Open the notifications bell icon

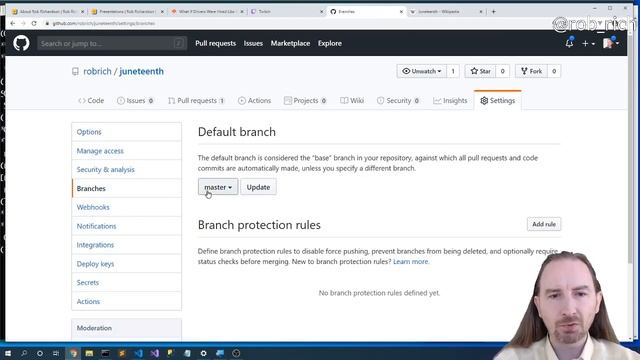(569, 43)
